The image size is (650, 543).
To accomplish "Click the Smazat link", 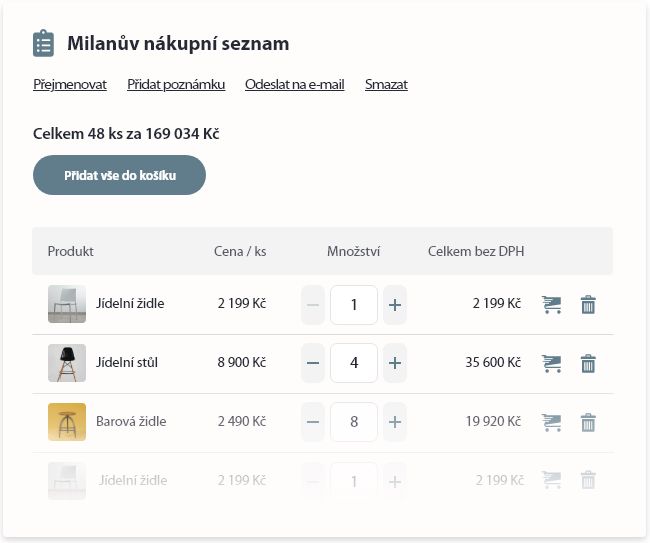I will coord(386,85).
